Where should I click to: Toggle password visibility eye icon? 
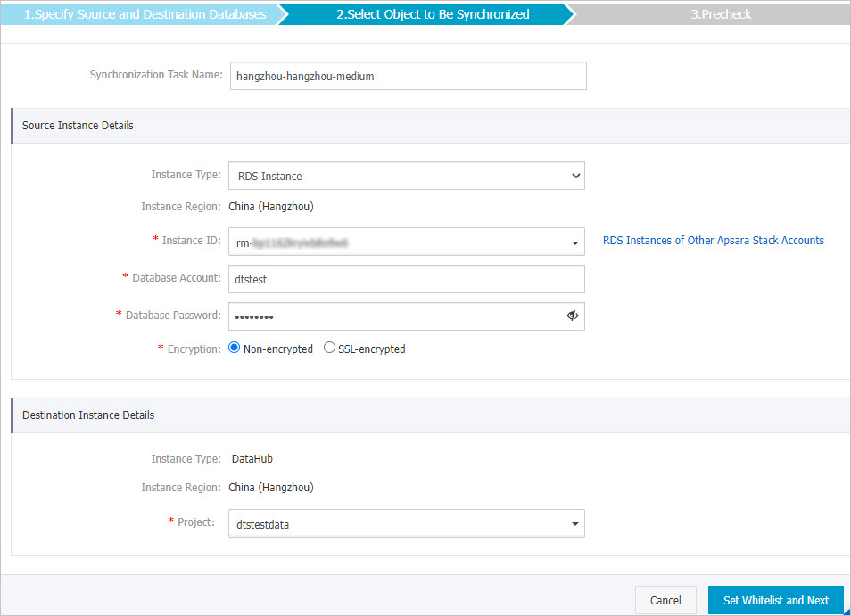pos(573,316)
